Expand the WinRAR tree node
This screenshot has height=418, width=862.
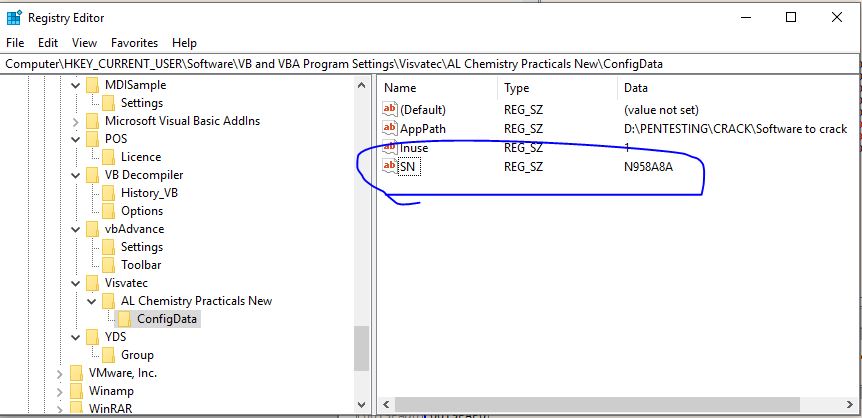point(60,408)
